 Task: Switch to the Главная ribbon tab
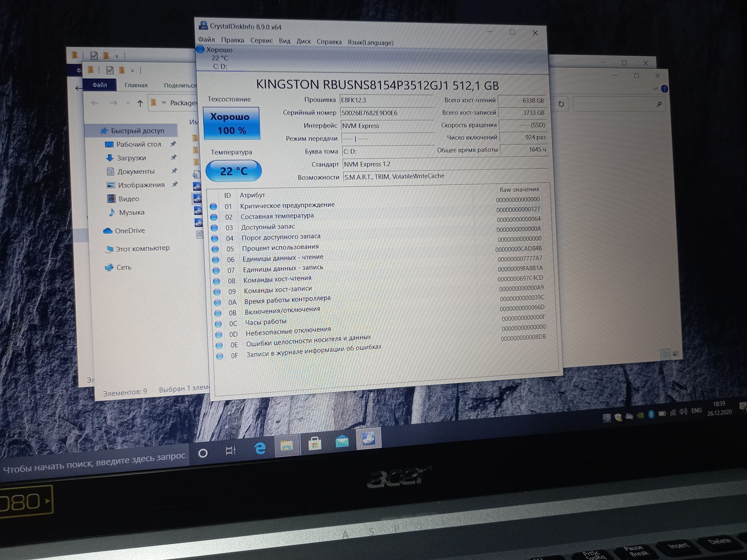pyautogui.click(x=136, y=85)
